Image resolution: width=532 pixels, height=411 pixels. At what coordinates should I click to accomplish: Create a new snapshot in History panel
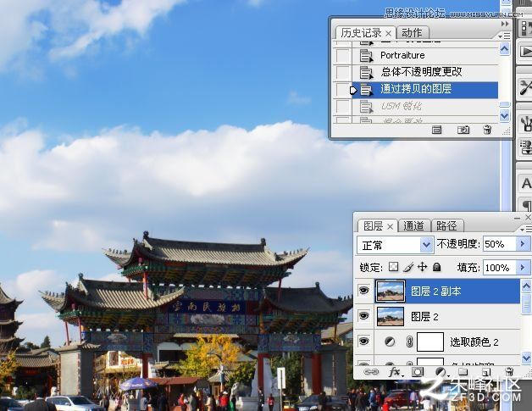click(463, 130)
